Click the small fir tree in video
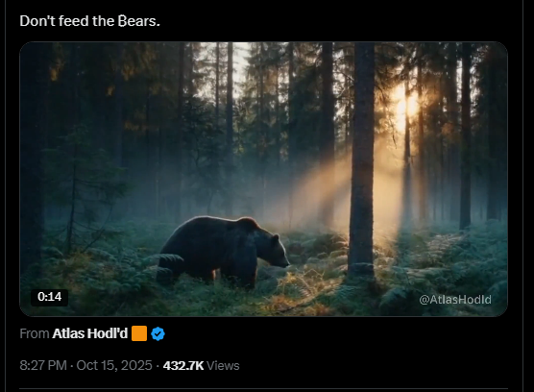This screenshot has width=534, height=392. pos(80,191)
